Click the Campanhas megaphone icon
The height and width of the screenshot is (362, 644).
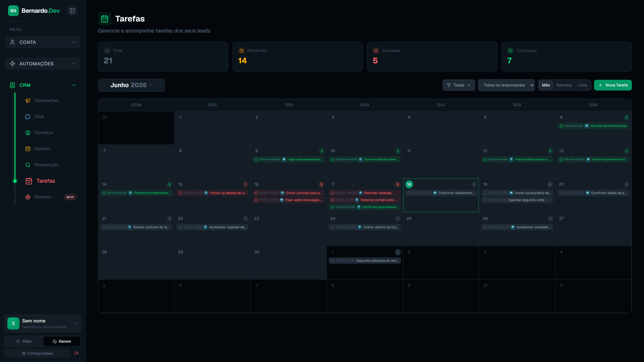coord(28,100)
